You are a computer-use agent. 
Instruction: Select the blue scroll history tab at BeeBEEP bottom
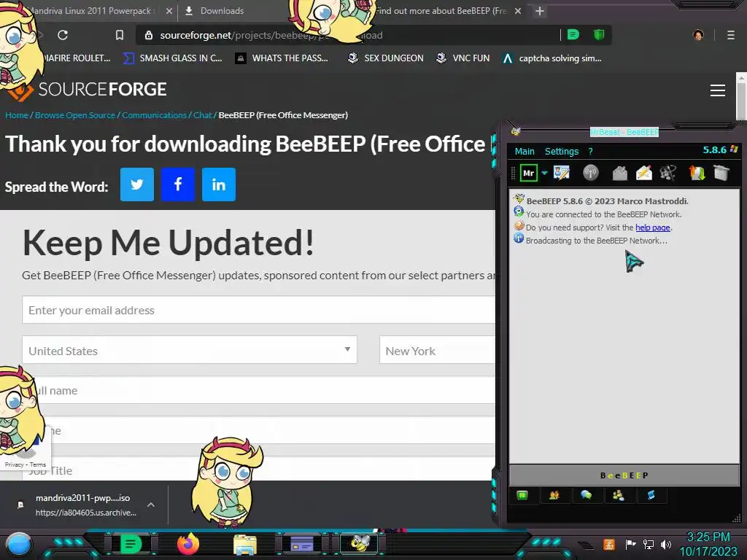pyautogui.click(x=651, y=495)
